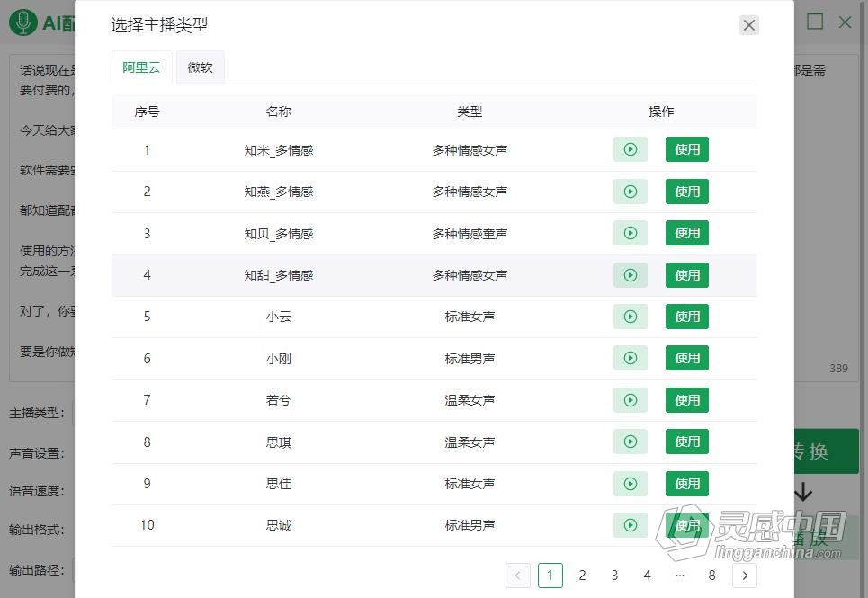Image resolution: width=868 pixels, height=598 pixels.
Task: Use the 知贝_多情感 voice
Action: coord(687,233)
